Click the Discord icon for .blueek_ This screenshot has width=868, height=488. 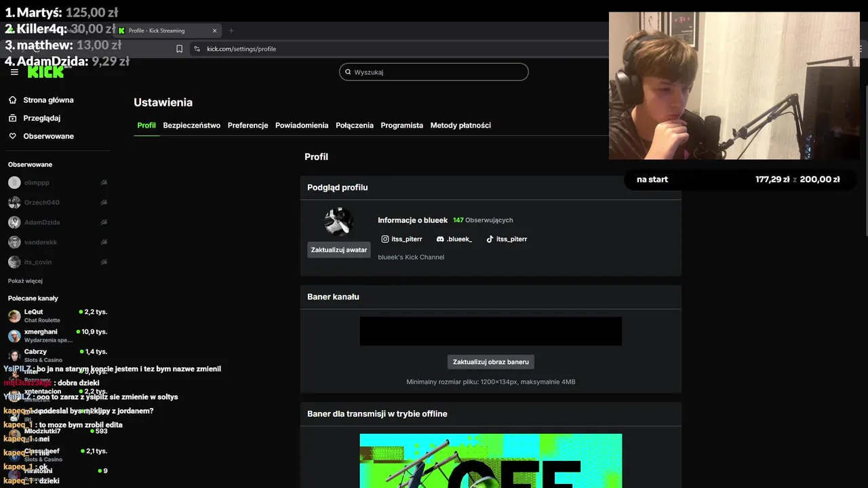click(440, 239)
